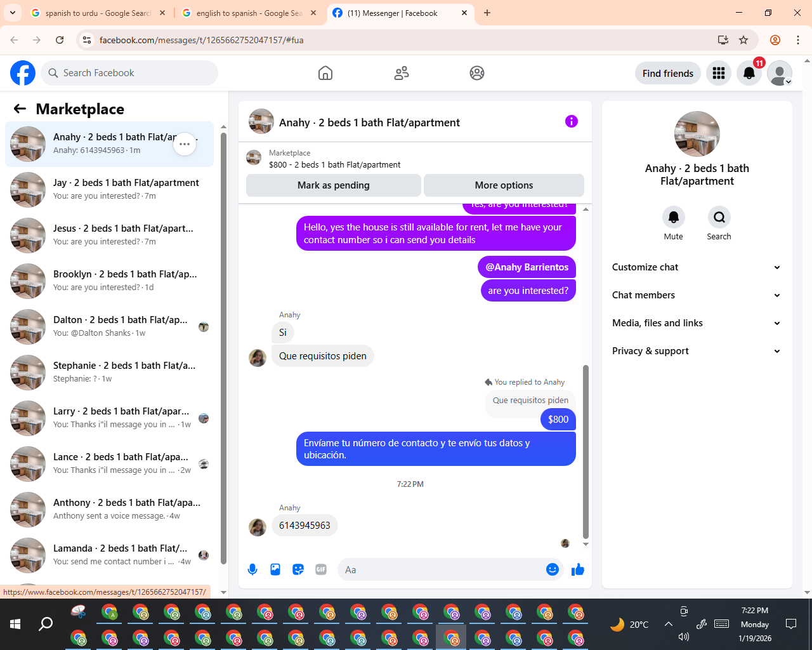Open Jesus's 2 beds 1 bath conversation
The width and height of the screenshot is (812, 650).
click(x=110, y=235)
